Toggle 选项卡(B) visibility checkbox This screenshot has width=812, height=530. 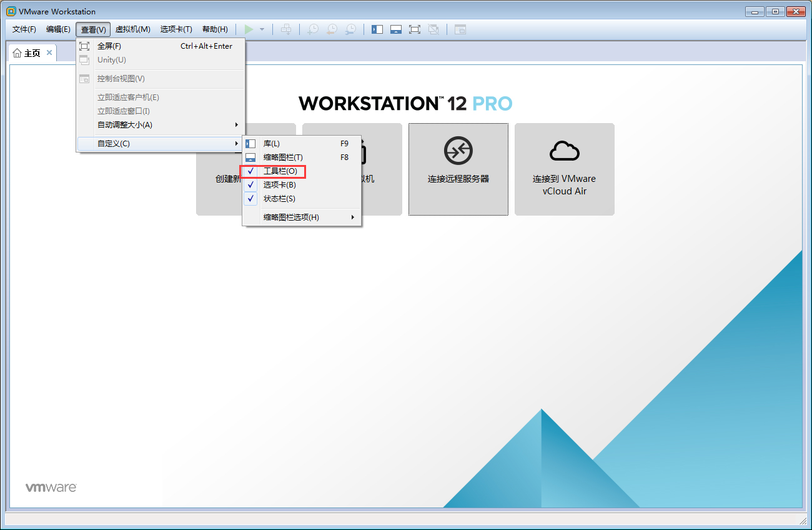(x=281, y=184)
